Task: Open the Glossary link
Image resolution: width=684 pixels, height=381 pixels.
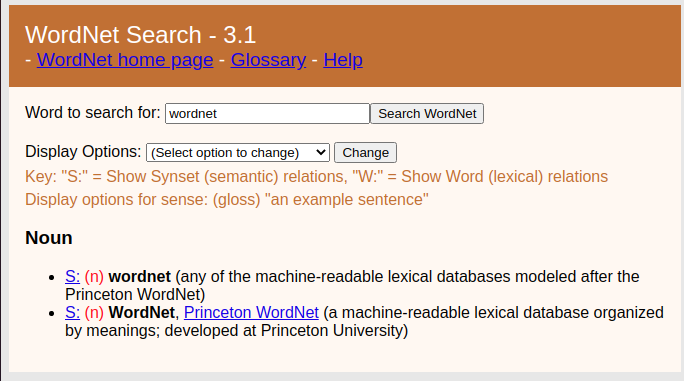Action: coord(268,60)
